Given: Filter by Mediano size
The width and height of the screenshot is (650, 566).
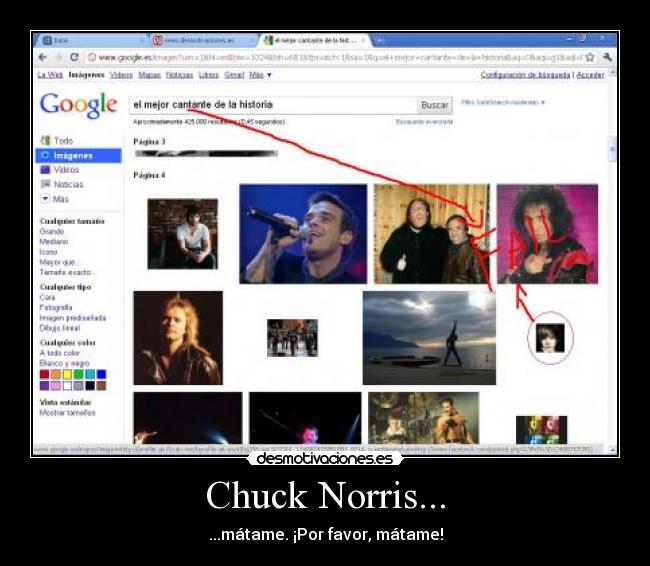Looking at the screenshot, I should [x=54, y=241].
